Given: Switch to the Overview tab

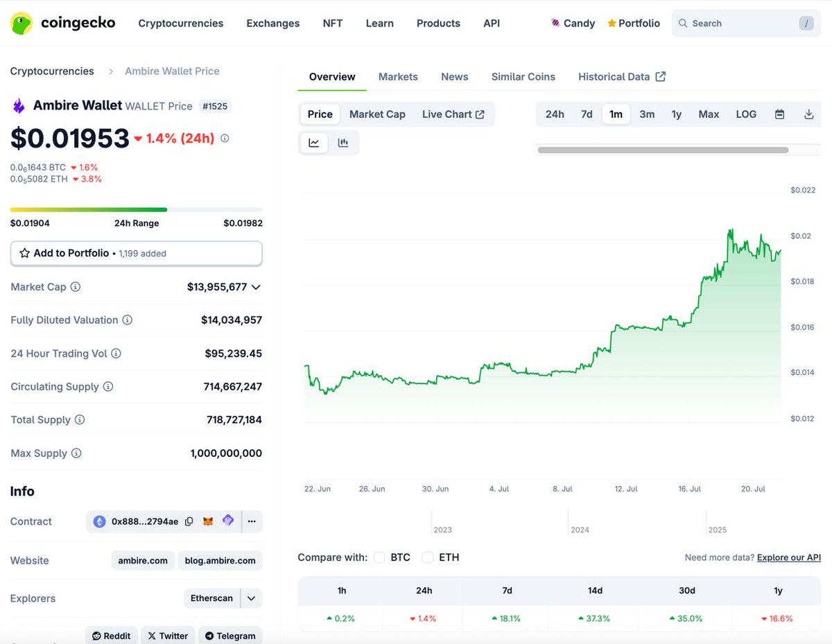Looking at the screenshot, I should [x=332, y=77].
